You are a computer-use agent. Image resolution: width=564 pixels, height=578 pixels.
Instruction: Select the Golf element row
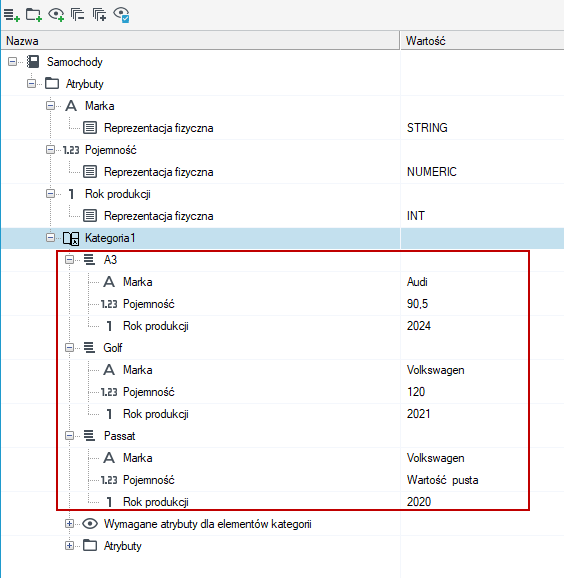pos(112,348)
